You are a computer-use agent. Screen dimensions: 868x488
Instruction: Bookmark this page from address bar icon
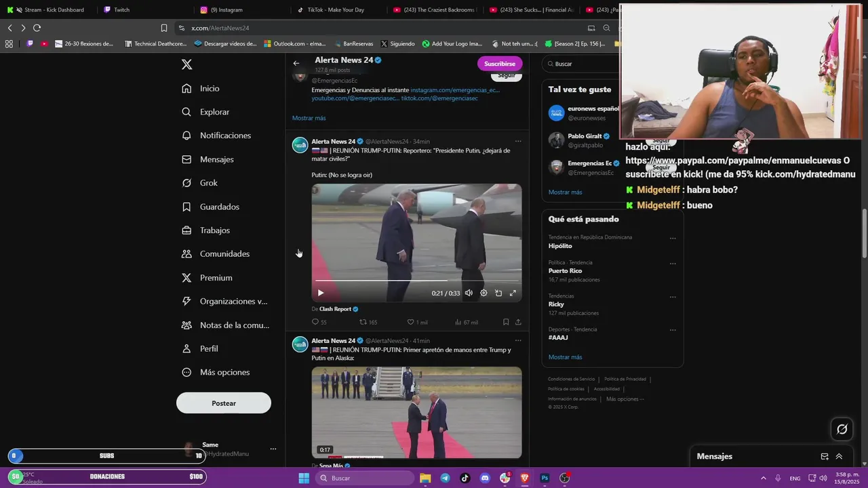point(164,28)
